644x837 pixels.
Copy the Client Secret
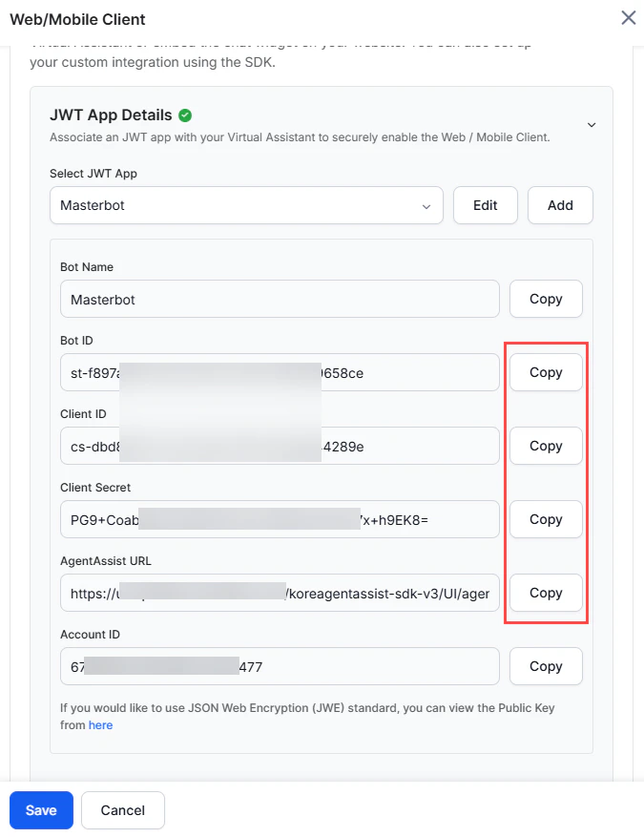coord(546,519)
